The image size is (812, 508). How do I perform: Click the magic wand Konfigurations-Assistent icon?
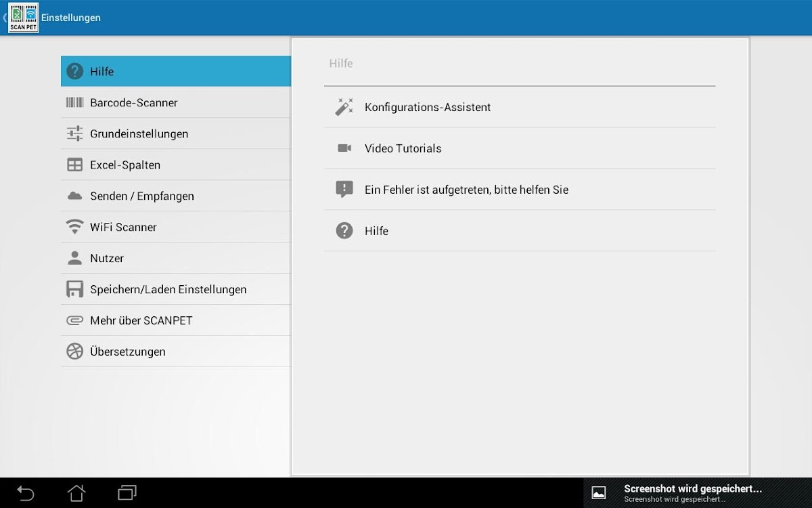coord(344,107)
